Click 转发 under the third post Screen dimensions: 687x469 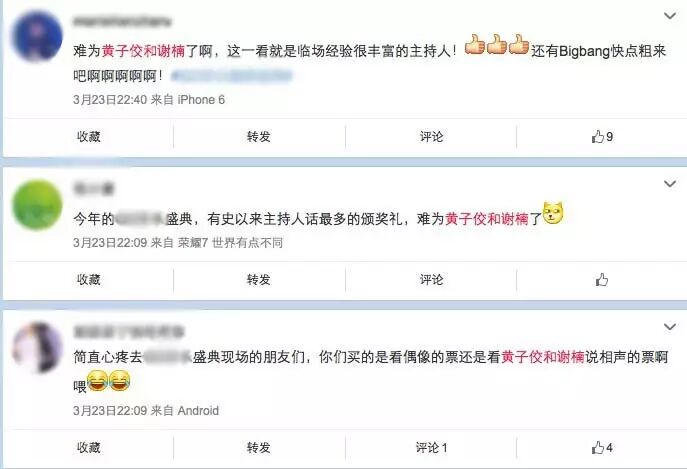click(x=259, y=448)
